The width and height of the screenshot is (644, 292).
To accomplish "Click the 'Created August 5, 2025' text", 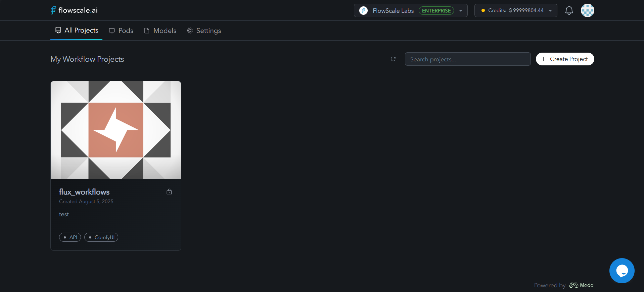I will pos(86,201).
